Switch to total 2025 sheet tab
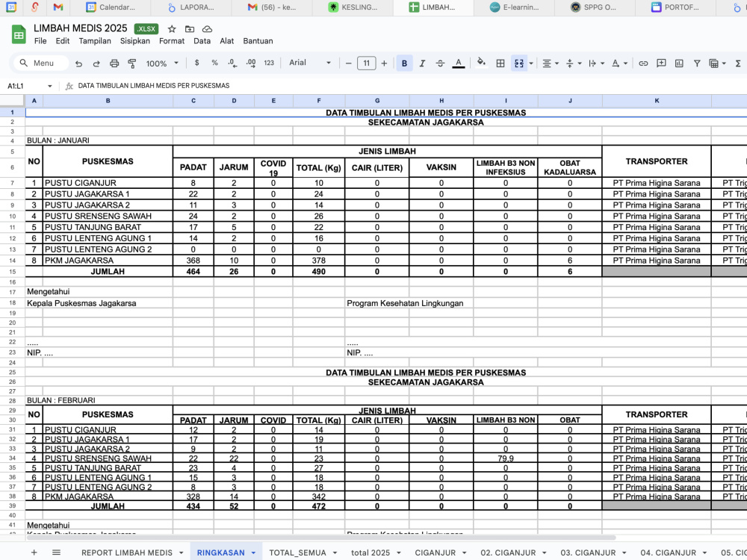 (x=371, y=553)
